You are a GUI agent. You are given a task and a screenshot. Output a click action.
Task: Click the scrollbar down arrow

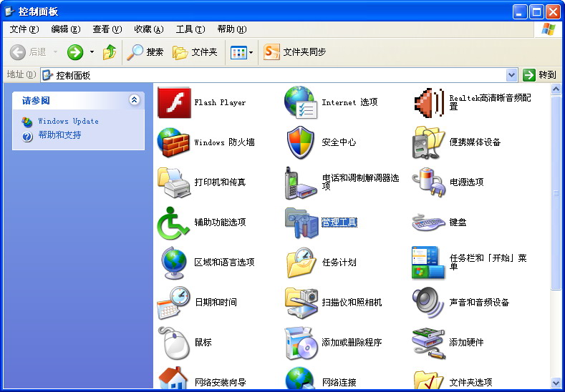tap(556, 383)
